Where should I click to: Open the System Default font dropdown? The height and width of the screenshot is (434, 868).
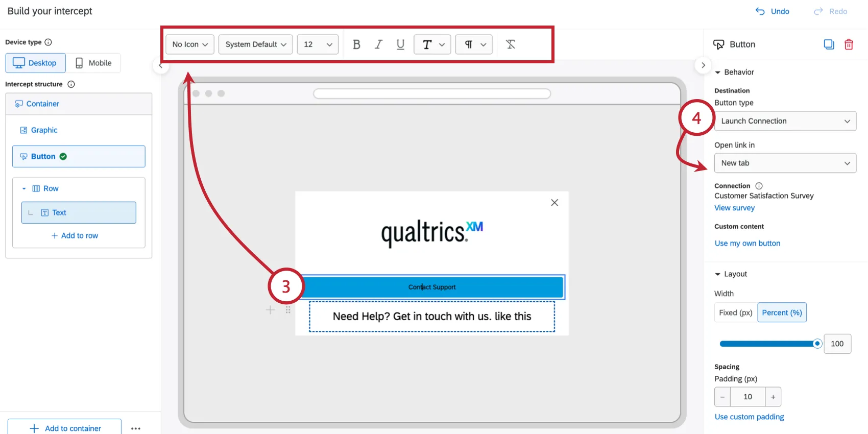click(x=256, y=44)
